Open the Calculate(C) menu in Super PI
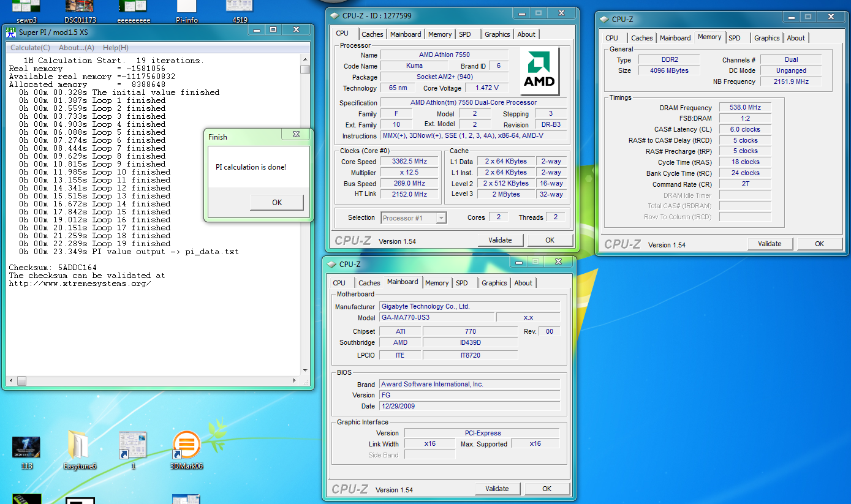This screenshot has height=504, width=851. tap(30, 48)
